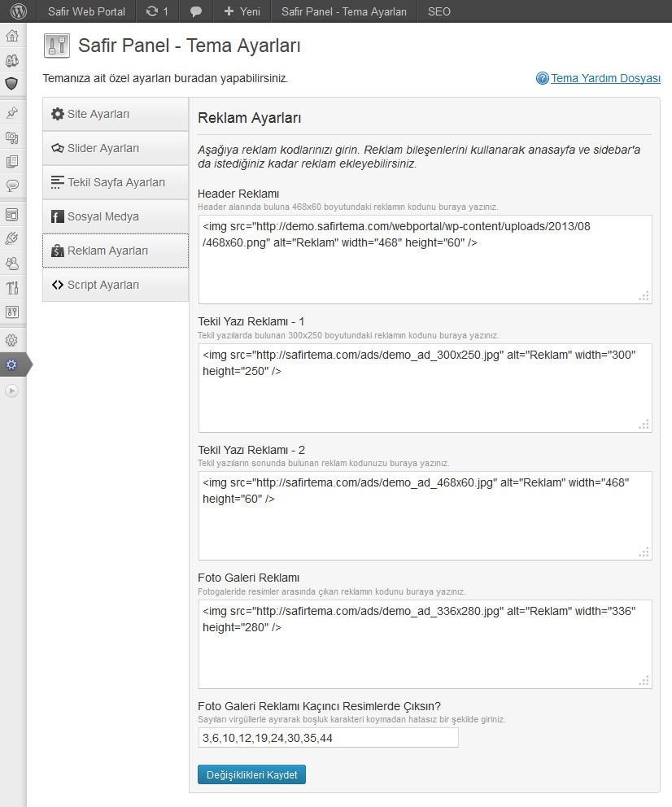Open the Script Ayarları tab
672x807 pixels.
115,285
